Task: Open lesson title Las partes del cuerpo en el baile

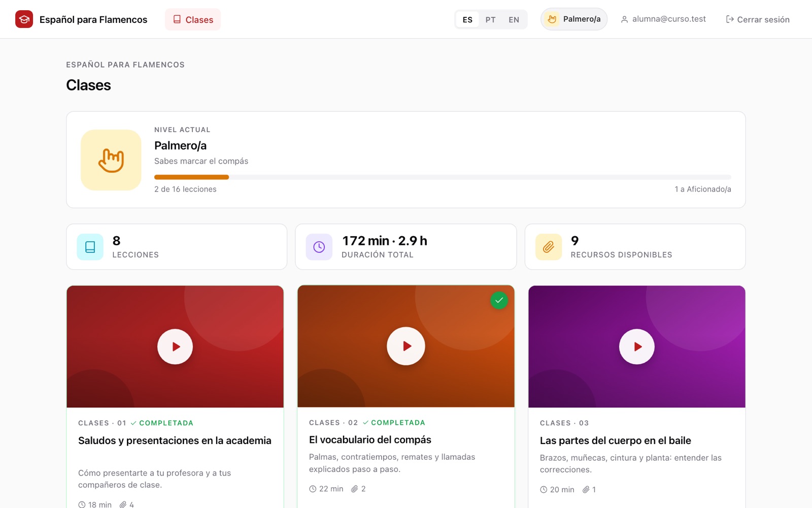Action: (x=616, y=440)
